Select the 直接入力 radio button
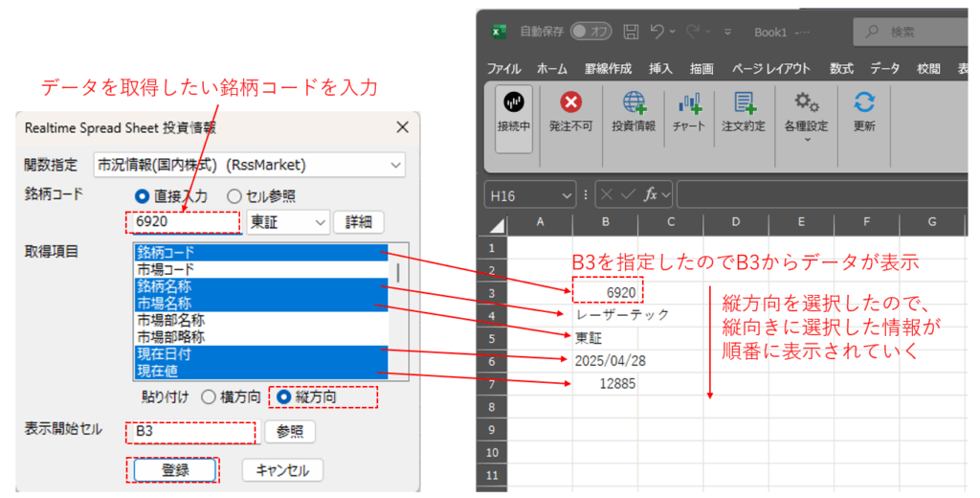This screenshot has height=498, width=980. (x=142, y=196)
